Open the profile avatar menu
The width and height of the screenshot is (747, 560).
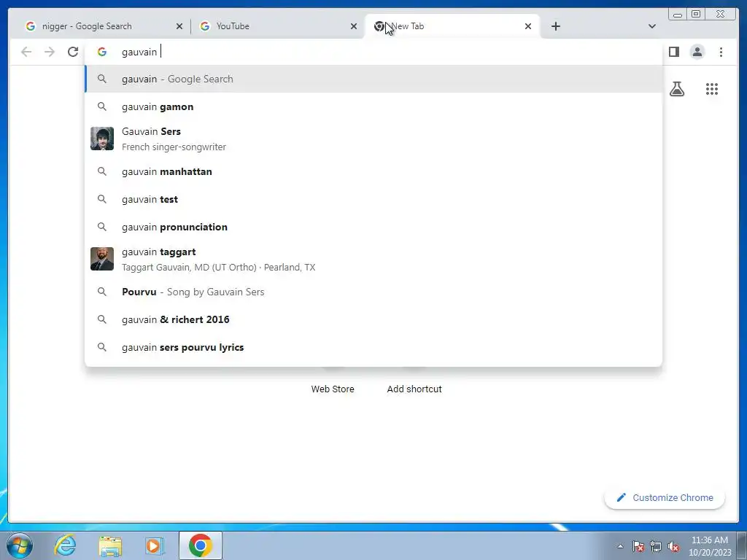[x=697, y=52]
